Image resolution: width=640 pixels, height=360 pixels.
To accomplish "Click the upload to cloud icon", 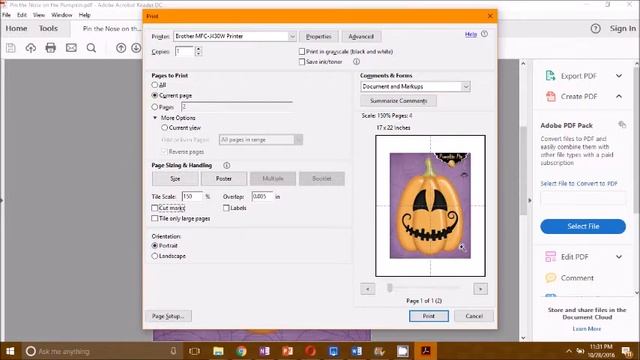I will 31,48.
